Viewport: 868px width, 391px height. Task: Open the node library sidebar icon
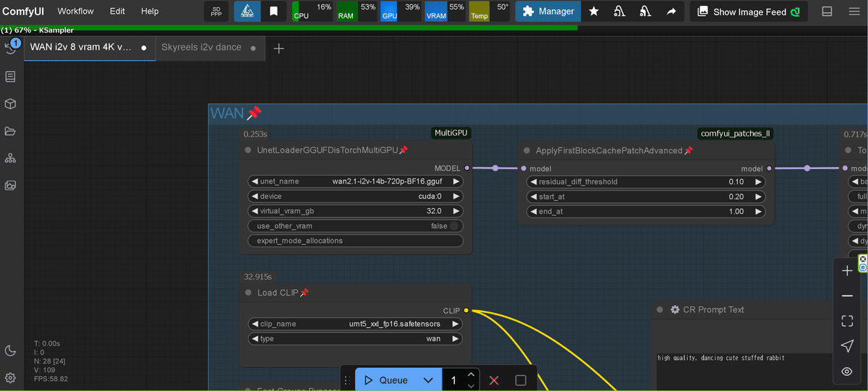point(10,77)
